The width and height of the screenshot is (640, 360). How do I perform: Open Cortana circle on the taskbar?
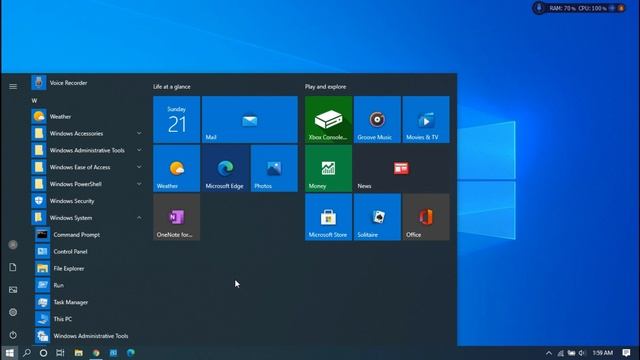tap(43, 353)
